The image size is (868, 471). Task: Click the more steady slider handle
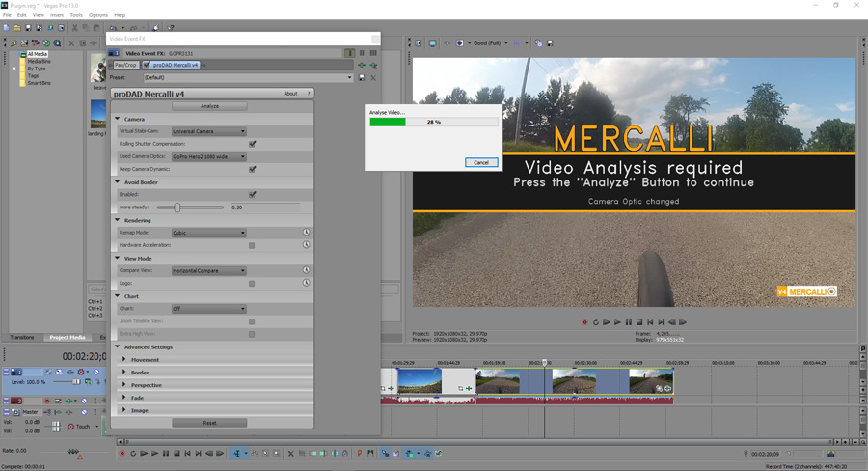pyautogui.click(x=177, y=208)
